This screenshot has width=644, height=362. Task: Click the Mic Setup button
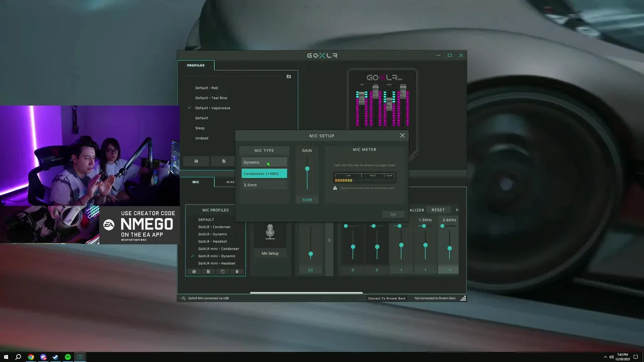pyautogui.click(x=270, y=253)
